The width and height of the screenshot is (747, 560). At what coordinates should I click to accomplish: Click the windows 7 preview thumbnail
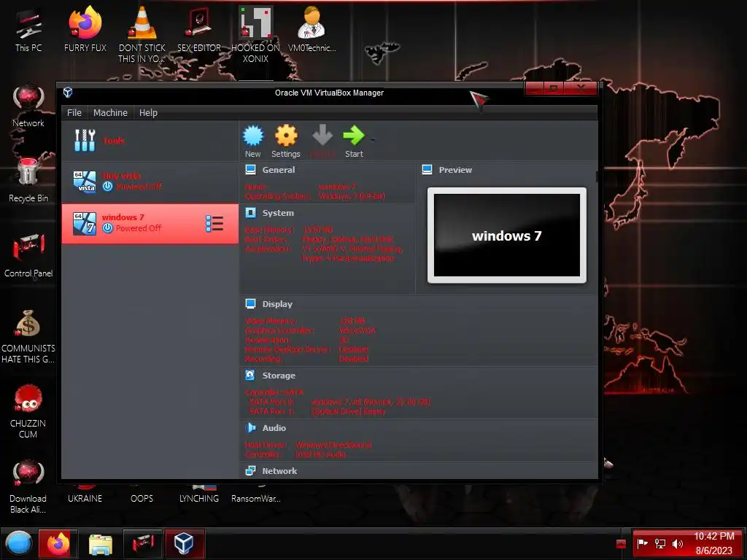coord(506,236)
